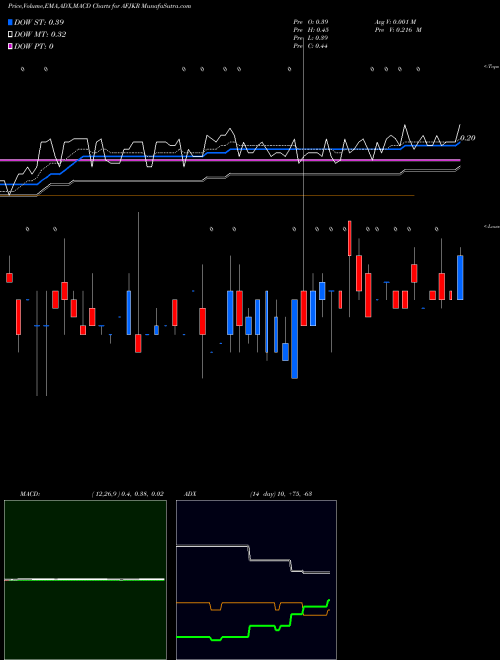Click the 'Pre V: 0.216 M' volume text
This screenshot has width=500, height=660.
tap(398, 30)
